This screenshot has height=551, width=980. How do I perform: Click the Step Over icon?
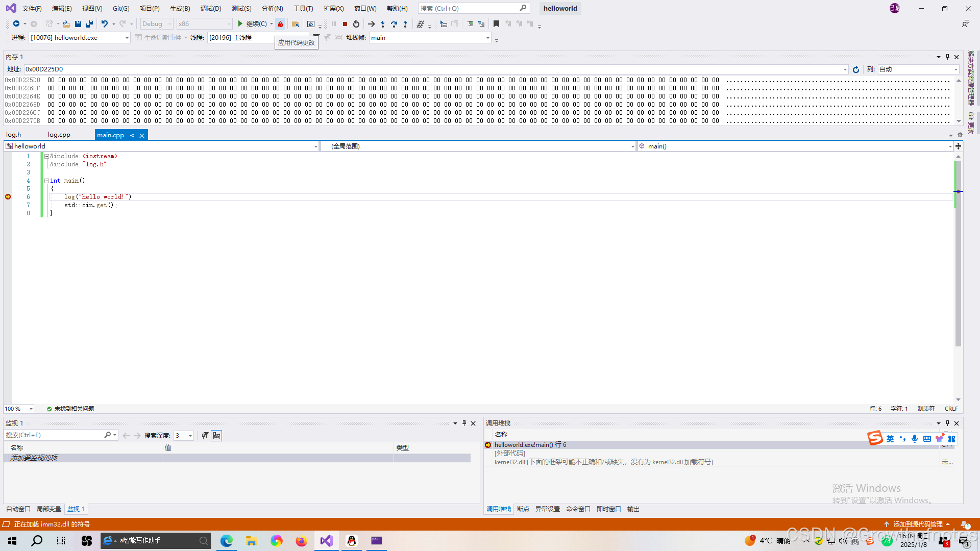[x=394, y=24]
